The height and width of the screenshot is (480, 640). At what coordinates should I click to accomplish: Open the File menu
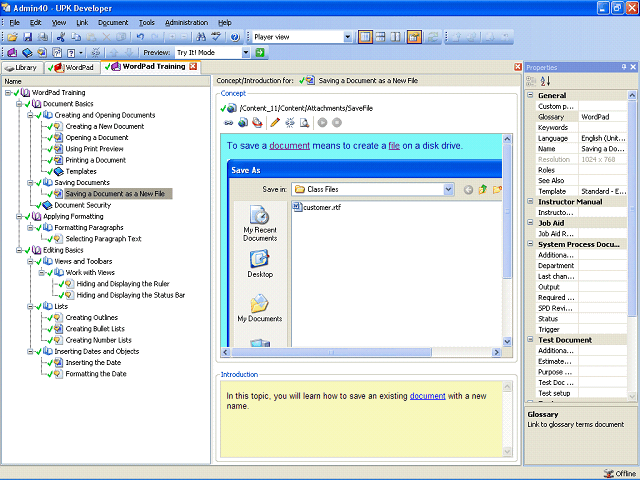[14, 22]
